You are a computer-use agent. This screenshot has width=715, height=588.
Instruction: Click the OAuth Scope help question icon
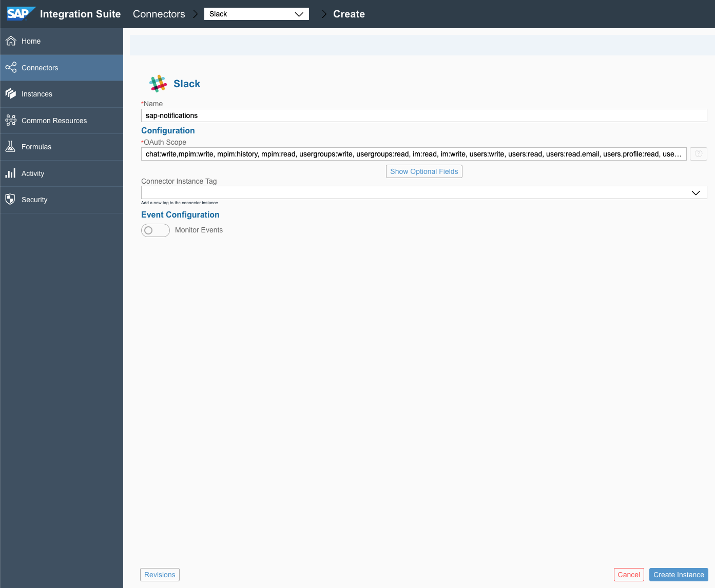pyautogui.click(x=699, y=154)
